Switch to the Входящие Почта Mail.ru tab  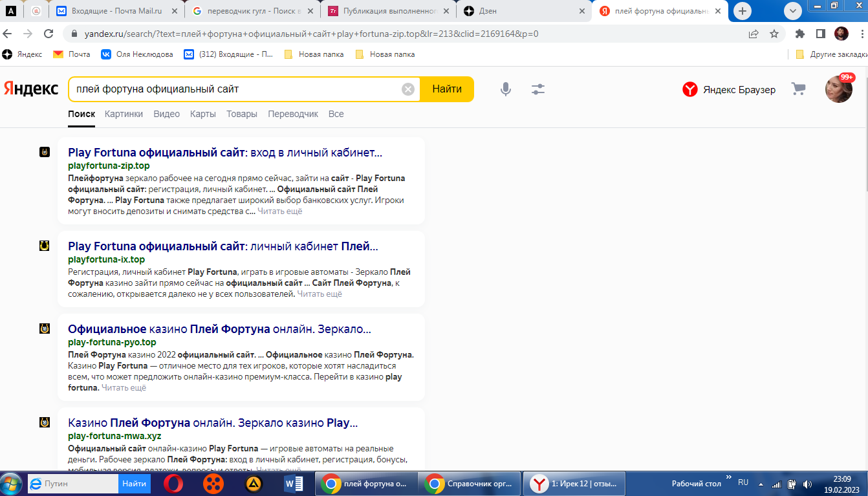pyautogui.click(x=116, y=11)
